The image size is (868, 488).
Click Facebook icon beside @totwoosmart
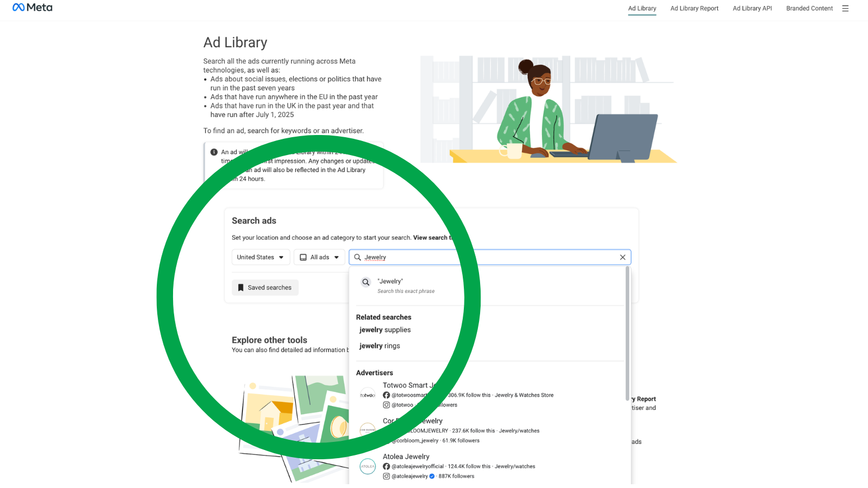386,395
